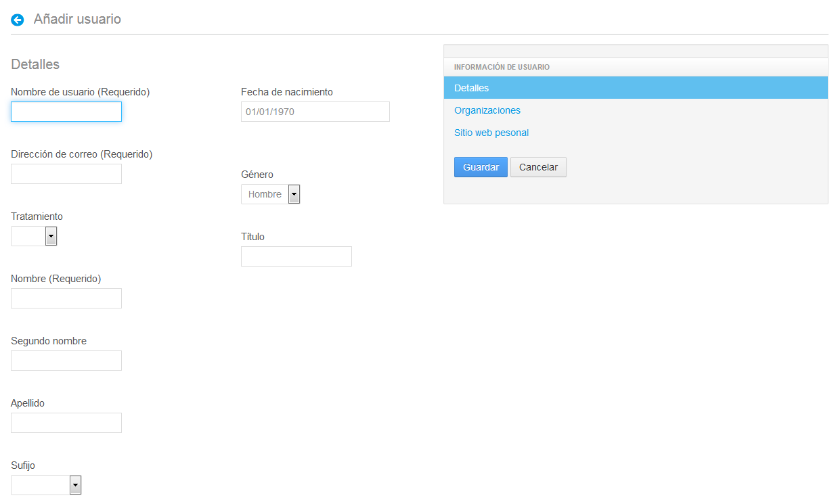The height and width of the screenshot is (504, 838).
Task: Focus the Título text field
Action: [296, 256]
